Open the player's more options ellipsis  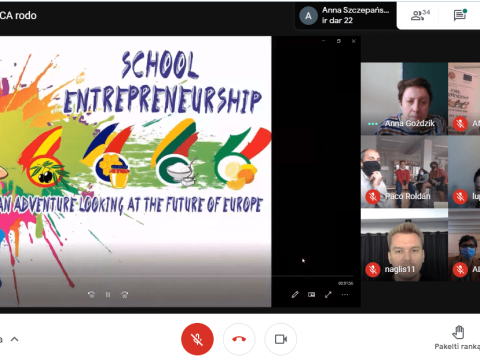345,295
